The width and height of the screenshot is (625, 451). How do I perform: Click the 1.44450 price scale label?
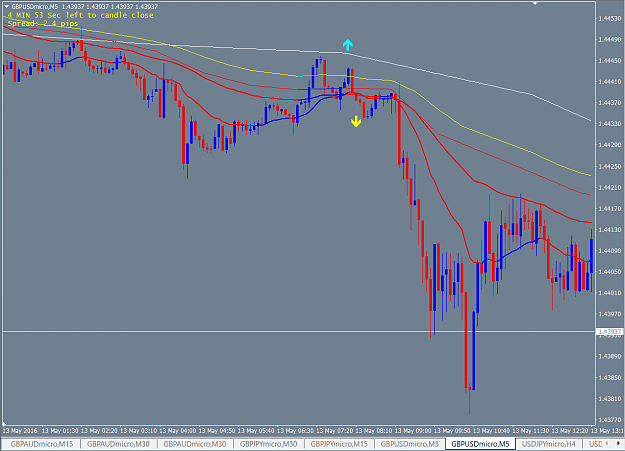(610, 61)
